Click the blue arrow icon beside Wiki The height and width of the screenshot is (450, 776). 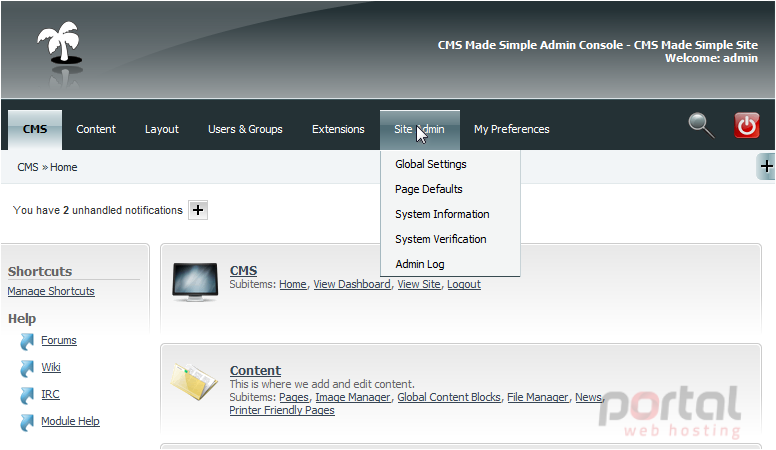[27, 368]
